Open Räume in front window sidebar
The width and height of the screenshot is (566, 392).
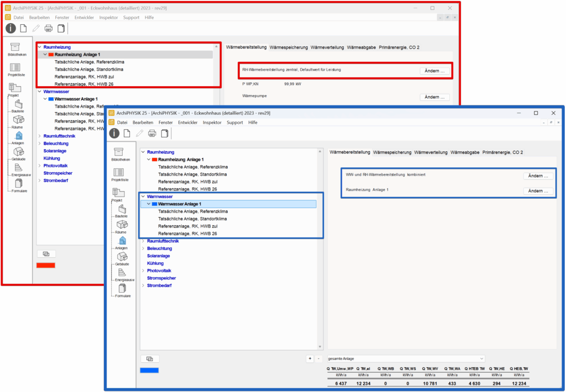(x=122, y=227)
